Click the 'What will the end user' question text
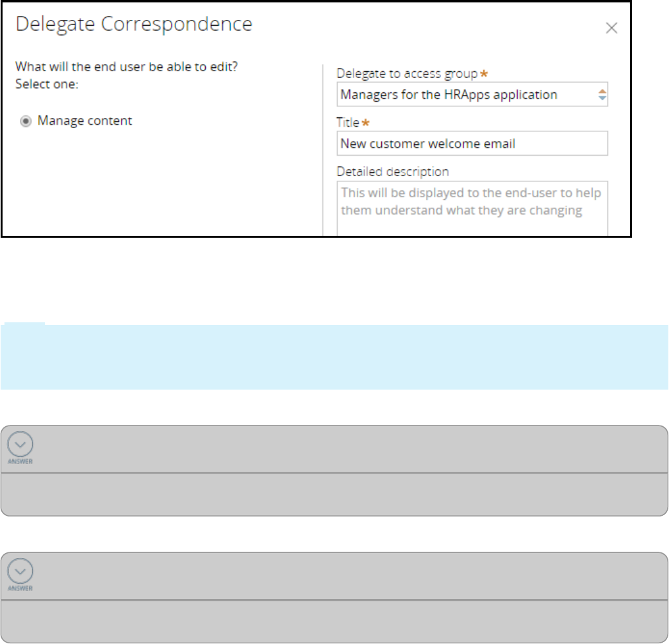Viewport: 669px width, 644px height. point(121,66)
